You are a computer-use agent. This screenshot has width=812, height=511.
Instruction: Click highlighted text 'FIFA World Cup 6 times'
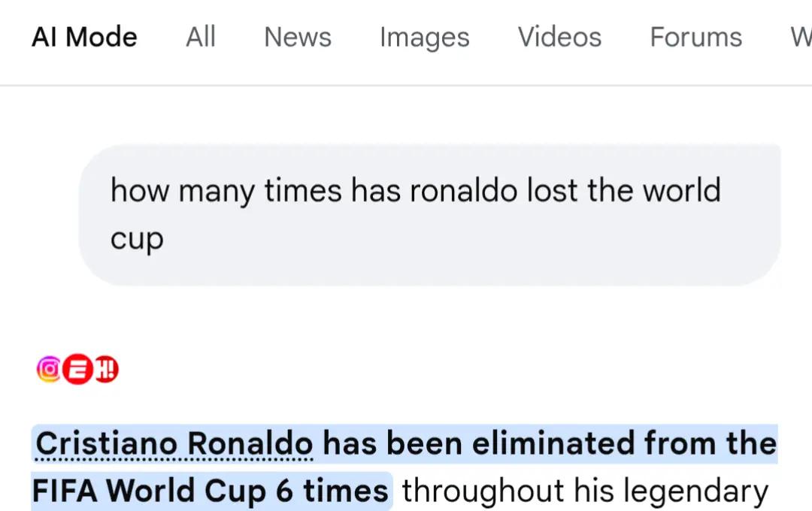211,490
